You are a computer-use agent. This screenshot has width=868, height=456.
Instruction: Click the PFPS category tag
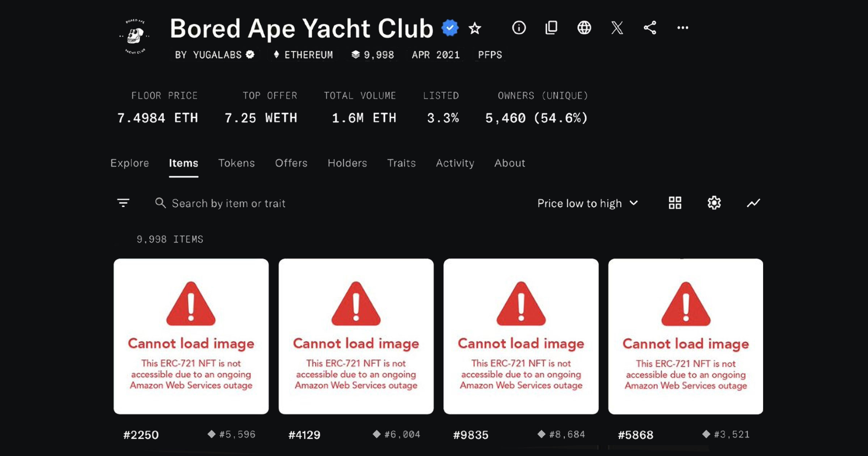point(490,55)
